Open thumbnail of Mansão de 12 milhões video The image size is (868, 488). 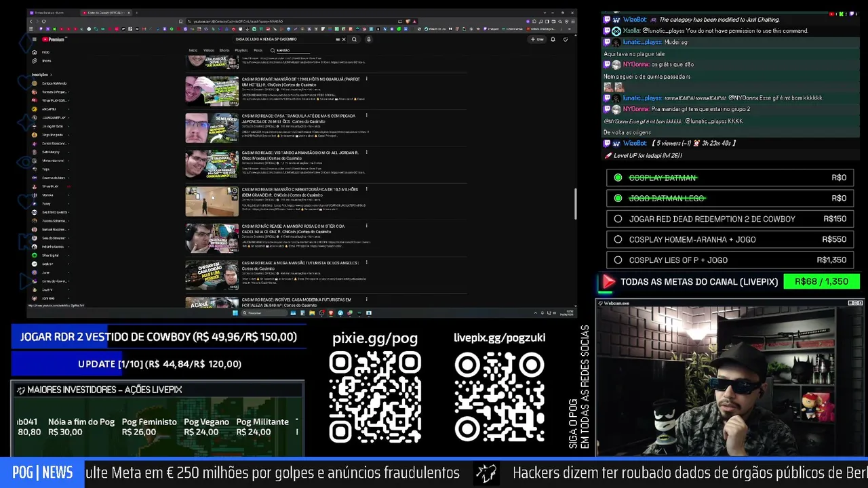212,91
